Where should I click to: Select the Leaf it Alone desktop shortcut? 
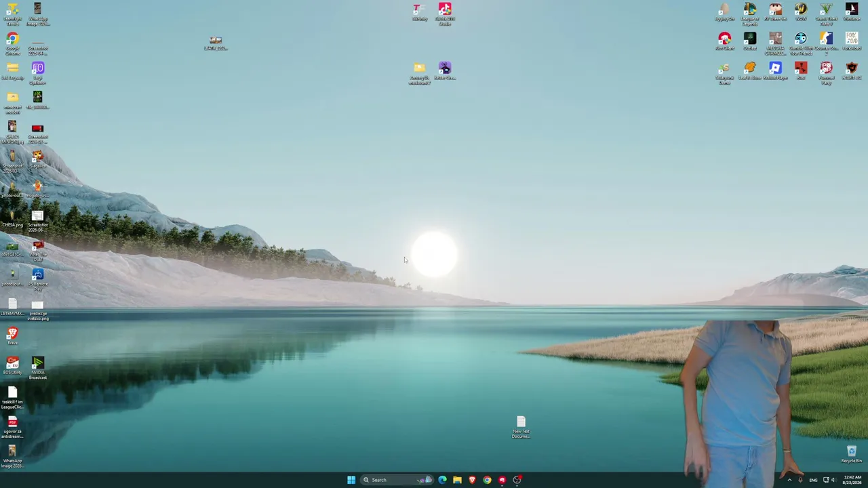tap(749, 71)
